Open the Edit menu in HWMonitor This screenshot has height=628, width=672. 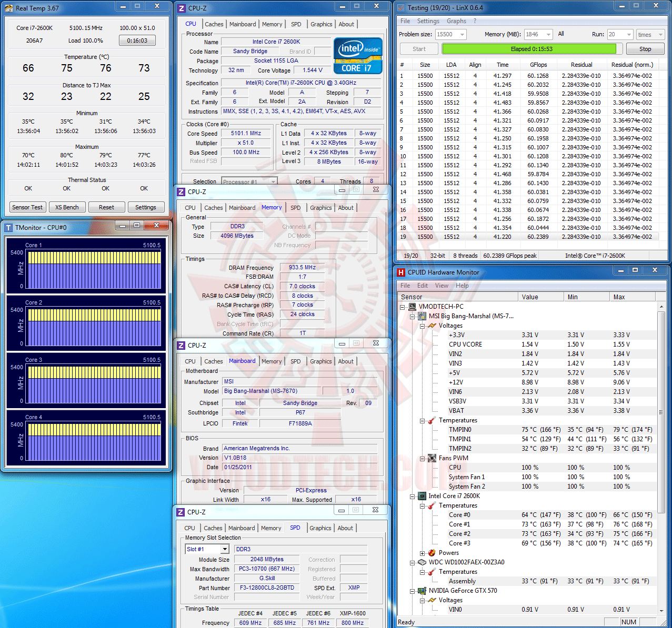(x=422, y=286)
